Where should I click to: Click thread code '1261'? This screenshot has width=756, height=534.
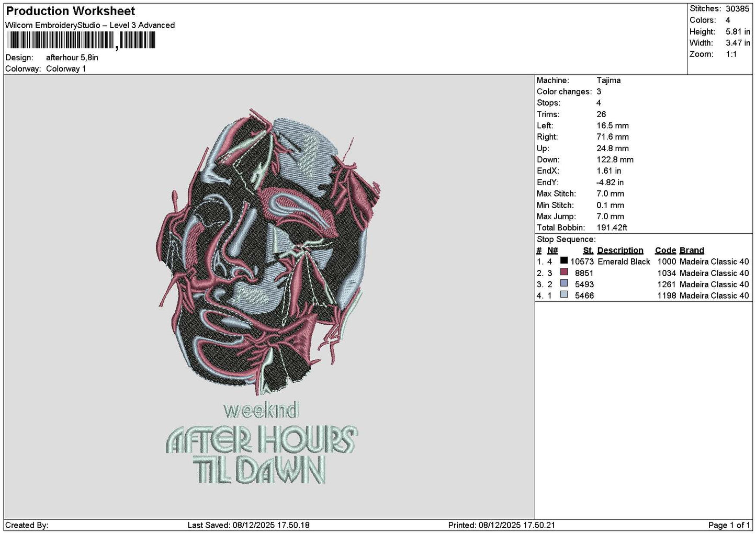point(667,285)
